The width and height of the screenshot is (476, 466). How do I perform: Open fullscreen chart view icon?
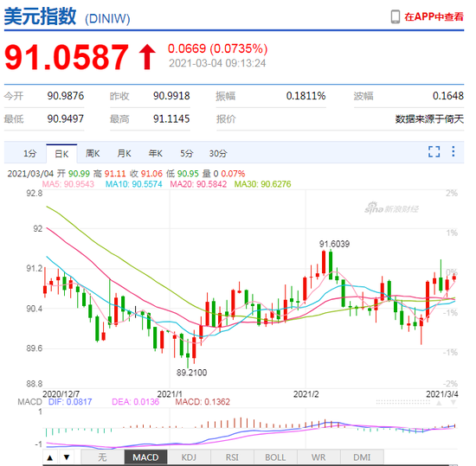(434, 151)
